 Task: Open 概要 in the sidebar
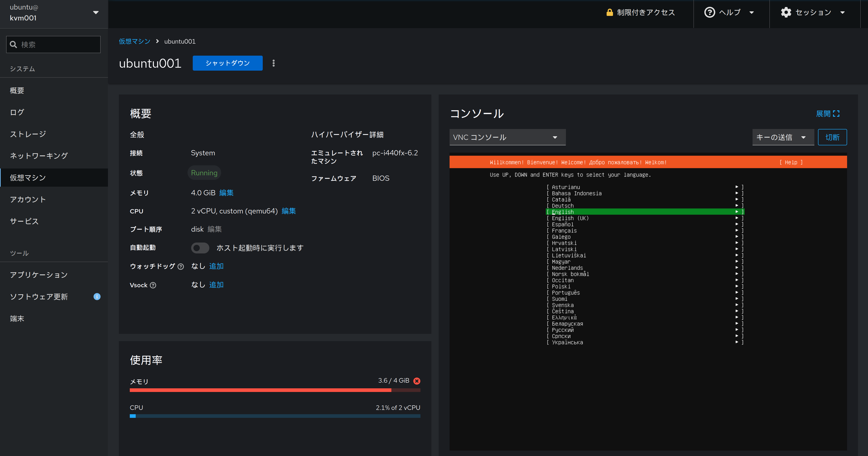tap(54, 91)
